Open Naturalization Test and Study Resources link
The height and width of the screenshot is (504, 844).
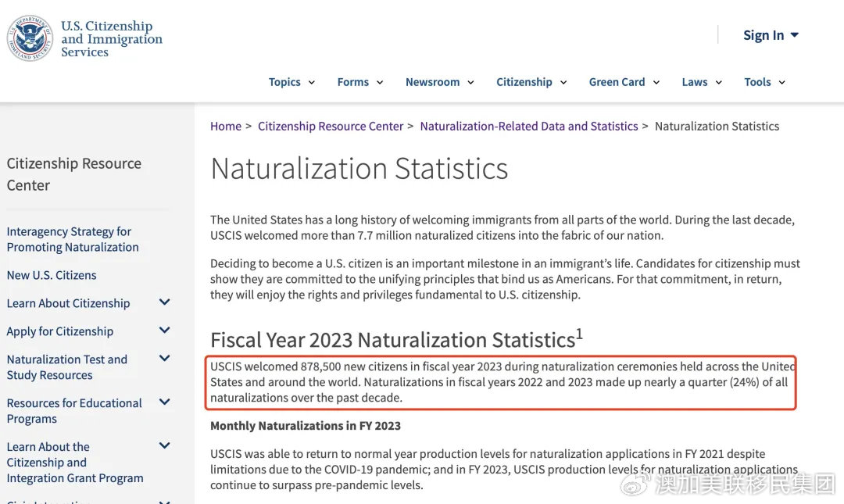coord(66,367)
